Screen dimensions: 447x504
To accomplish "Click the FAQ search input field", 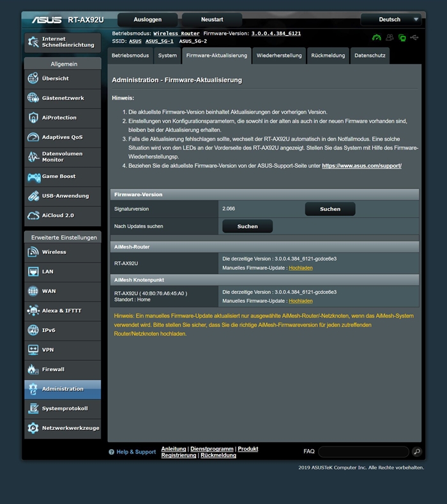I will point(363,452).
